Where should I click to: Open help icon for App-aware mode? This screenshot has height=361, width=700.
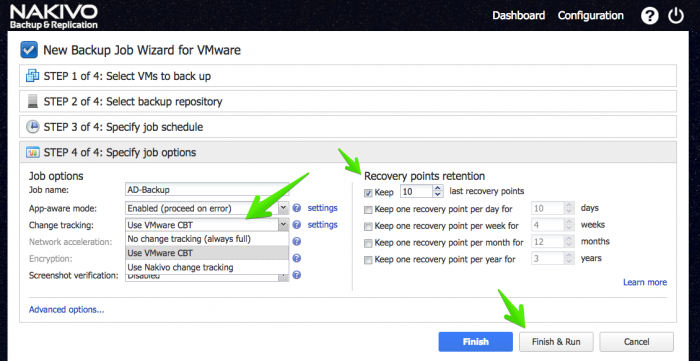click(297, 208)
